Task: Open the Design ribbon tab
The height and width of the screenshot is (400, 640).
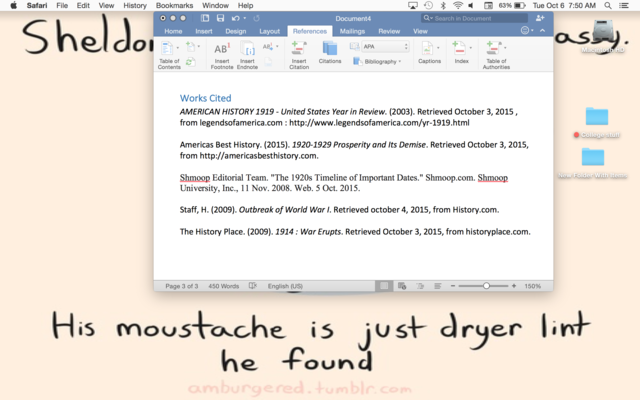Action: click(x=236, y=31)
